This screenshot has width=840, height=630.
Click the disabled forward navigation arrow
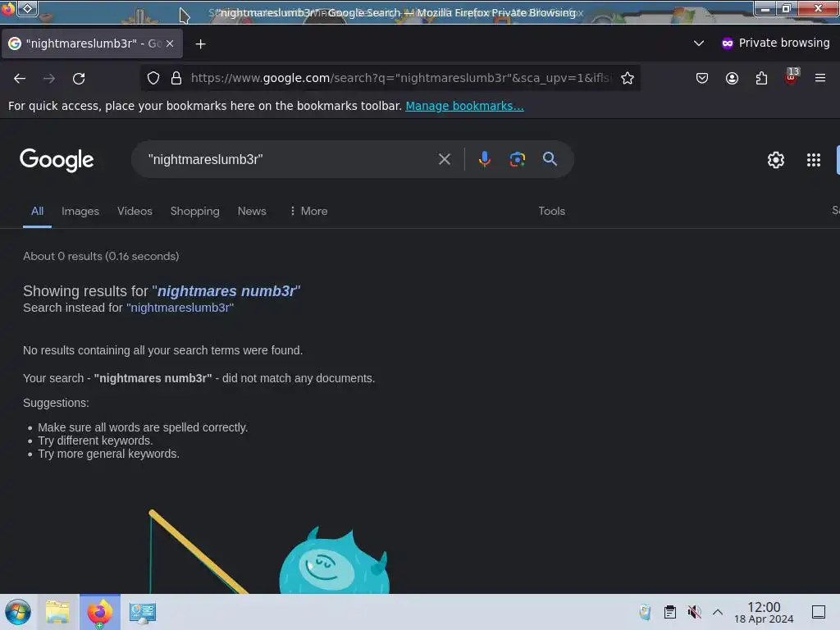[49, 78]
